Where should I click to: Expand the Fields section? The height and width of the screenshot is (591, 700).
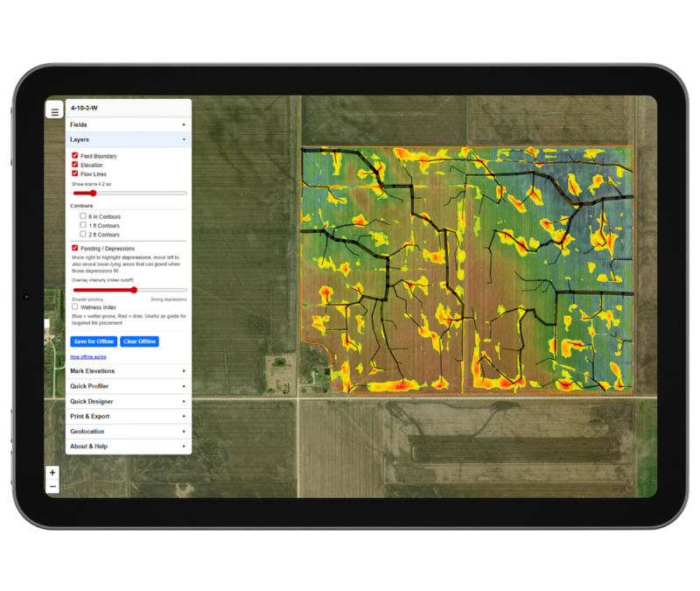[x=128, y=124]
